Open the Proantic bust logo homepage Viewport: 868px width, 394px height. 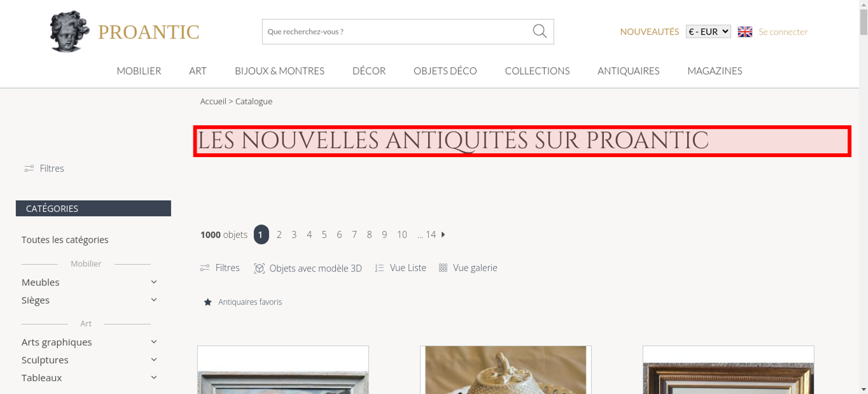tap(69, 31)
